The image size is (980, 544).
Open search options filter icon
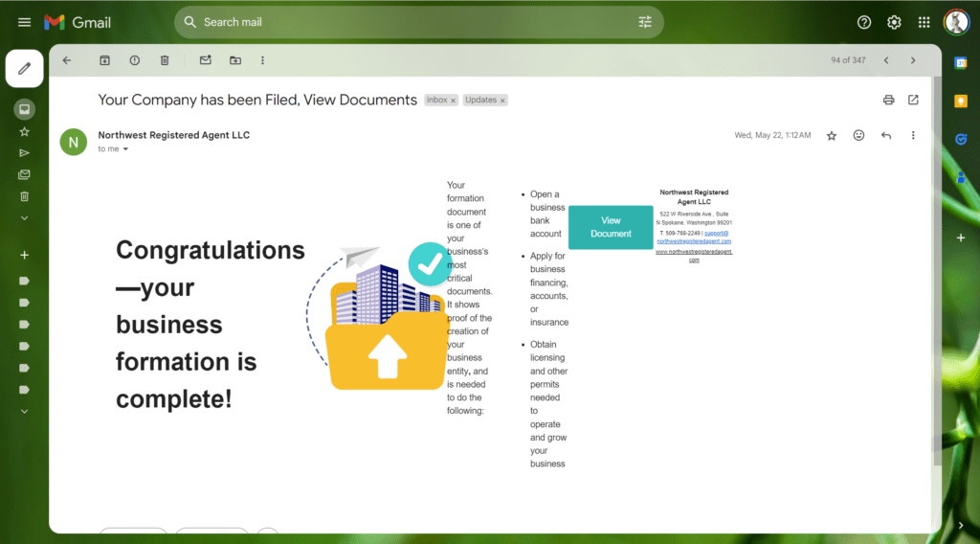[x=645, y=23]
